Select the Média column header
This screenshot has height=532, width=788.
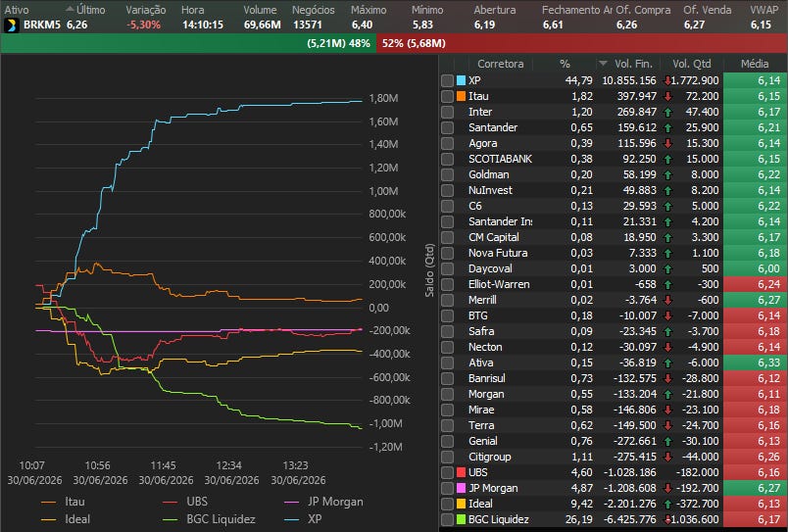(755, 64)
